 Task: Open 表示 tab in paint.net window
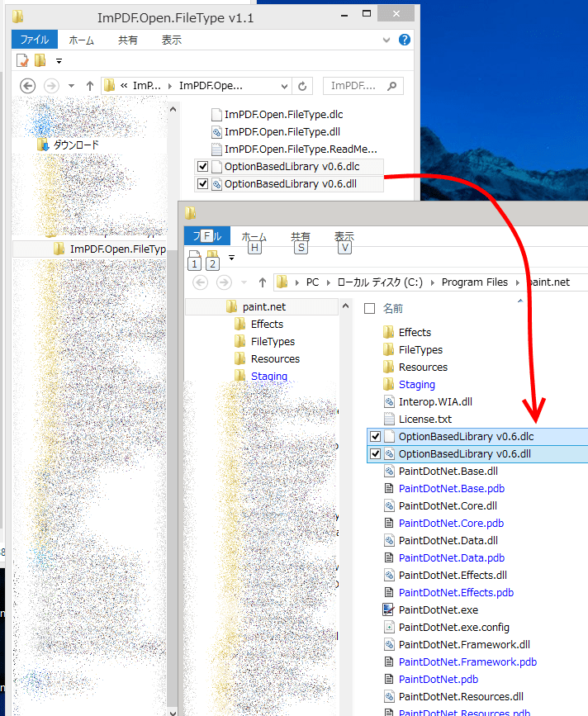point(344,236)
